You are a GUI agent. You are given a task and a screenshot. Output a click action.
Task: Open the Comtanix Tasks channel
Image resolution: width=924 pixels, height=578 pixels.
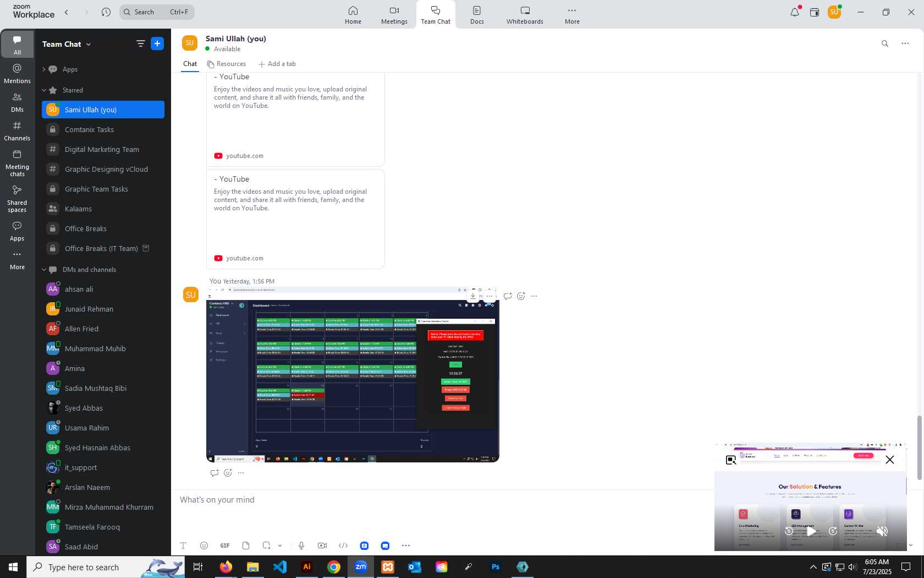tap(103, 129)
